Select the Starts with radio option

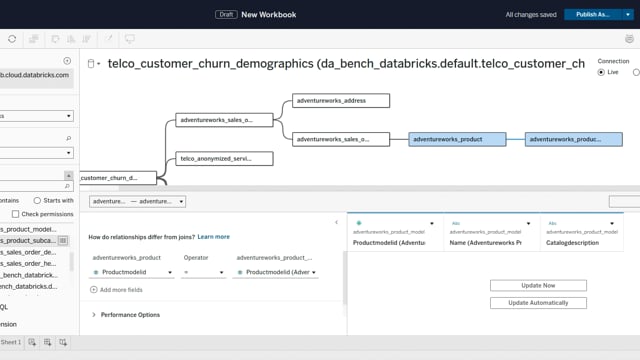click(37, 200)
